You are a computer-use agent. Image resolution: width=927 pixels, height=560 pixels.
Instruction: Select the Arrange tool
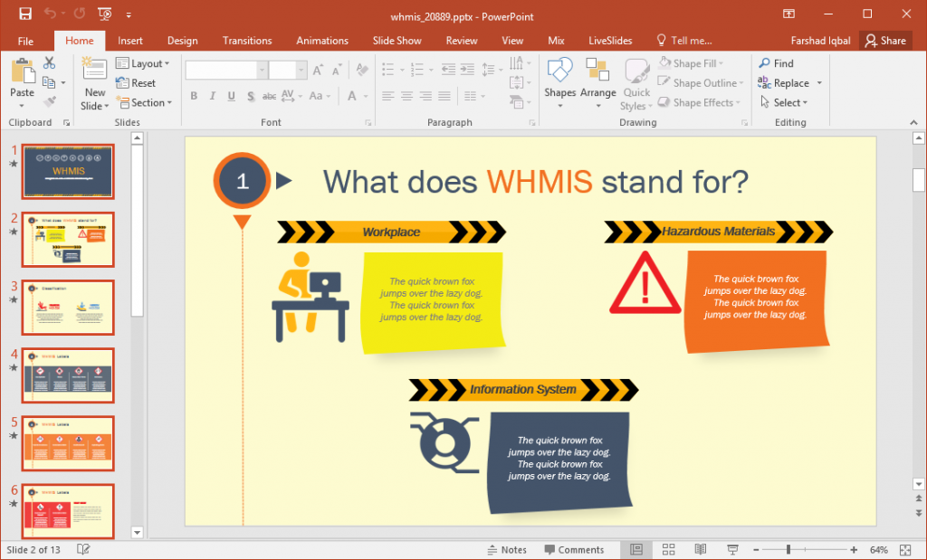(x=598, y=82)
